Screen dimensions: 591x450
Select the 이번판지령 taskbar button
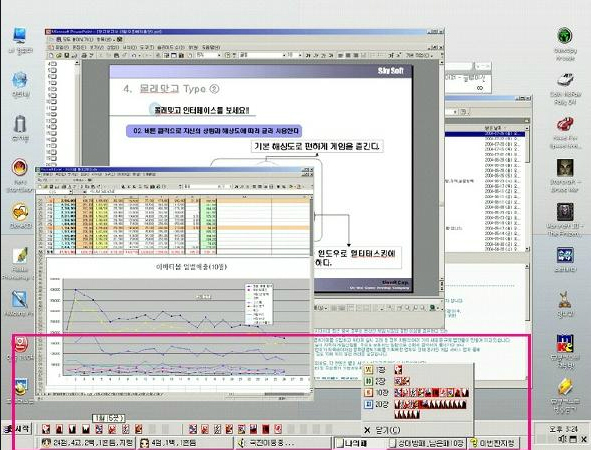494,443
